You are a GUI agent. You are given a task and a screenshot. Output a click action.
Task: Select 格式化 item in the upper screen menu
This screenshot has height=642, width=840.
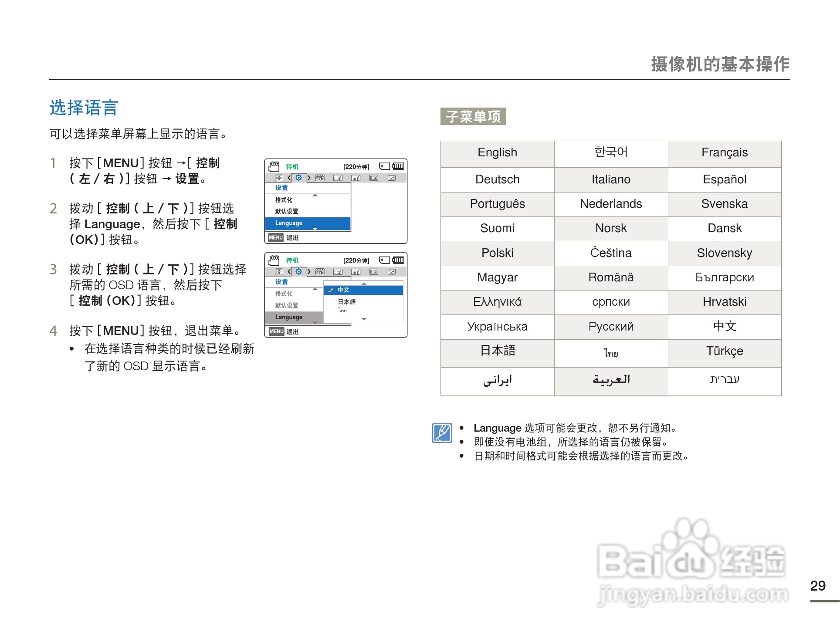tap(284, 200)
